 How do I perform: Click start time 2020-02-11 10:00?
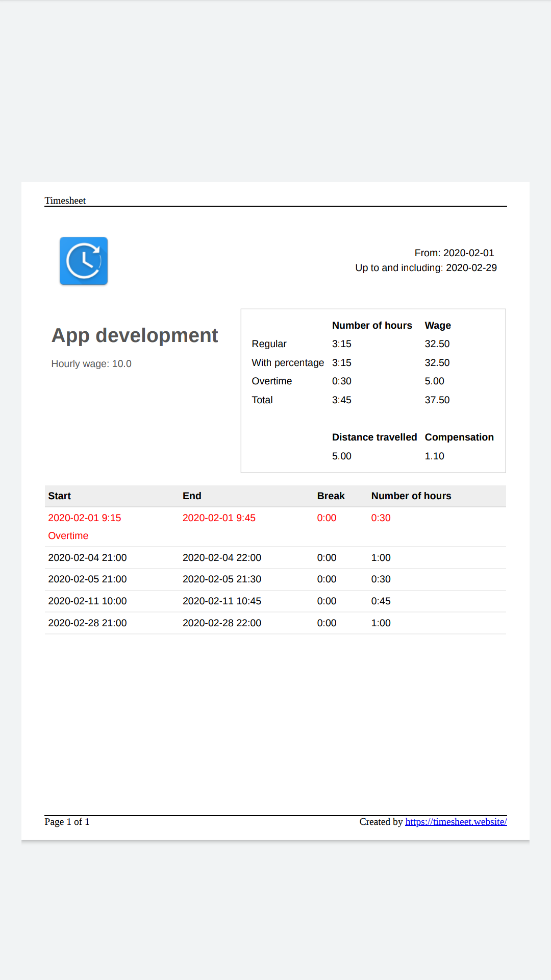87,601
